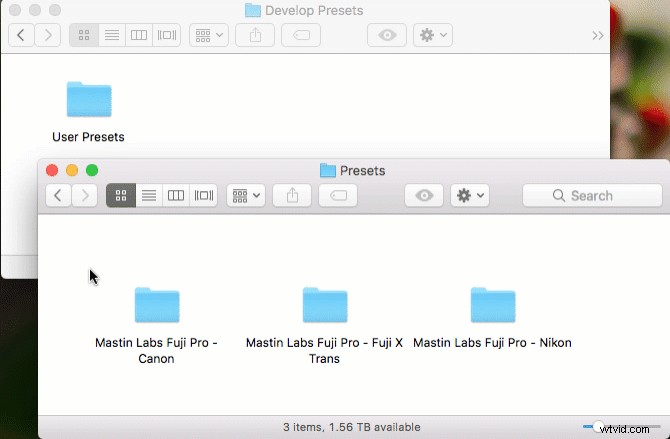The width and height of the screenshot is (670, 439).
Task: Close the Presets window
Action: [x=52, y=170]
